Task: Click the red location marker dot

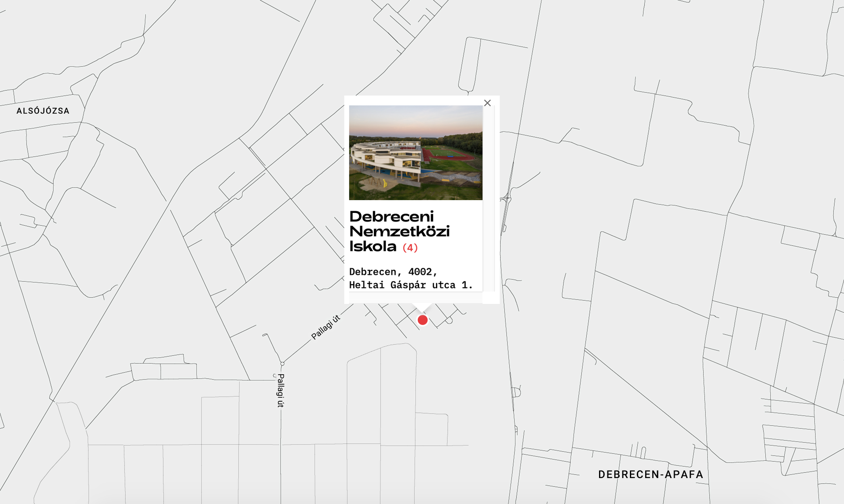Action: pyautogui.click(x=423, y=320)
